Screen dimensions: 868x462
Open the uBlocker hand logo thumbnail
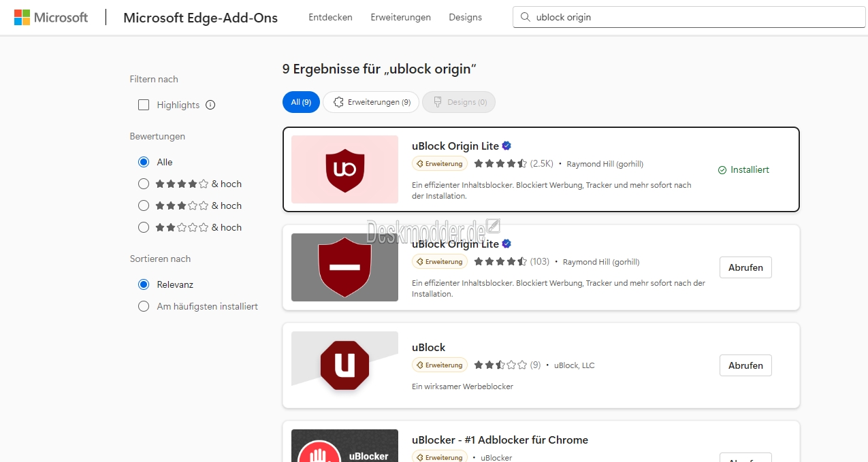pos(344,446)
